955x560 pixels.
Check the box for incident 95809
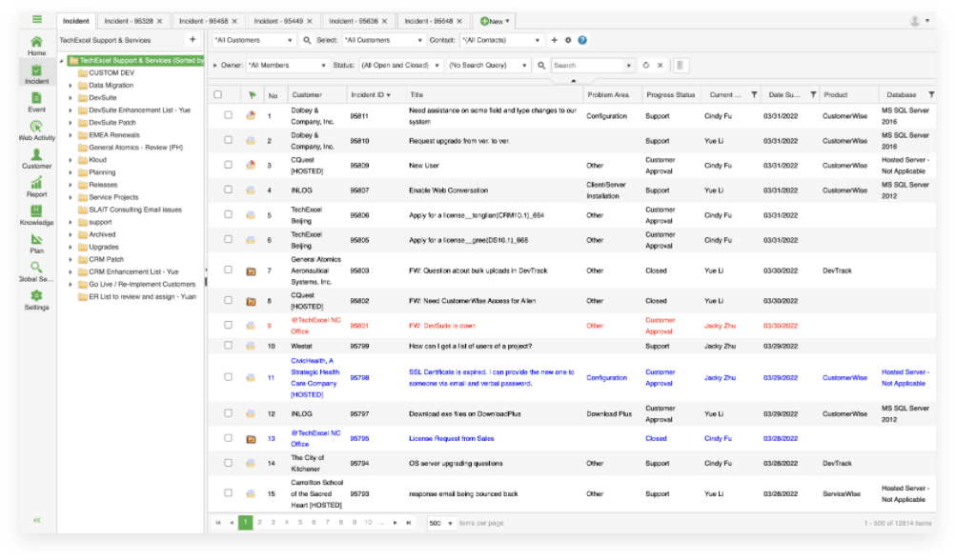pyautogui.click(x=229, y=165)
